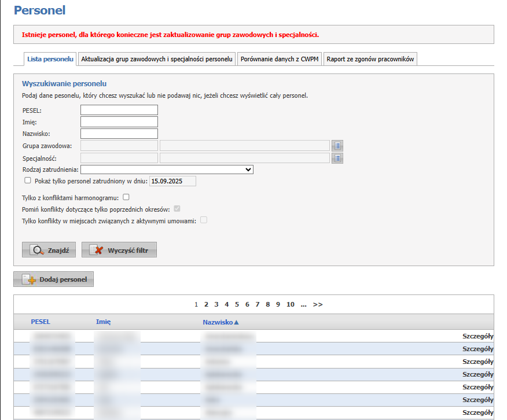Go to page 5 of the personnel list
Screen dimensions: 507x420
coord(237,304)
